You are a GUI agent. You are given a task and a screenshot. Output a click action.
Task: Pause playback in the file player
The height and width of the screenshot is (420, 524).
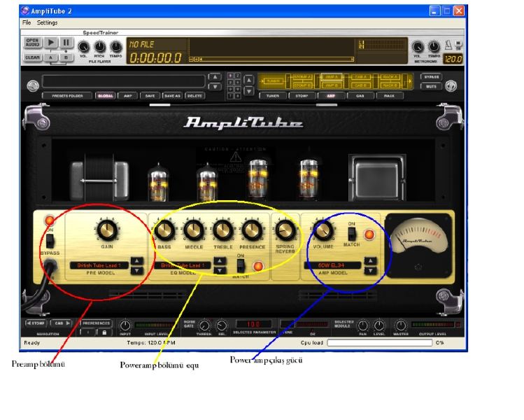click(x=66, y=43)
